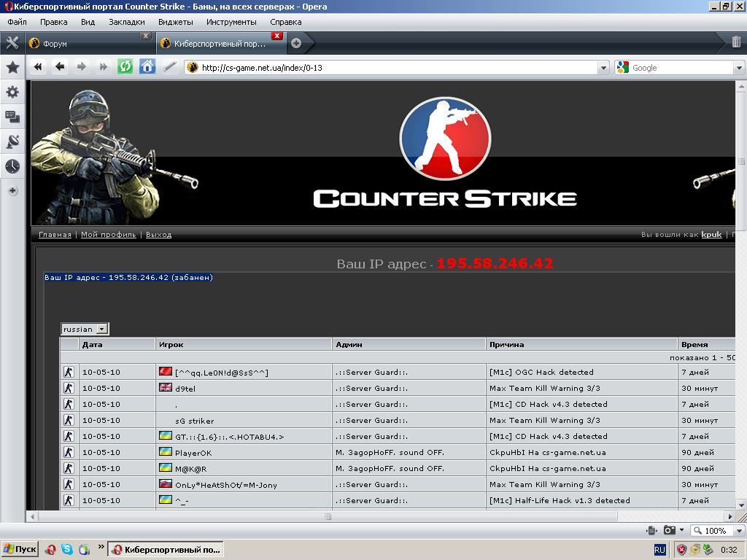747x560 pixels.
Task: Open ban details icon for sG striker row
Action: (x=69, y=420)
